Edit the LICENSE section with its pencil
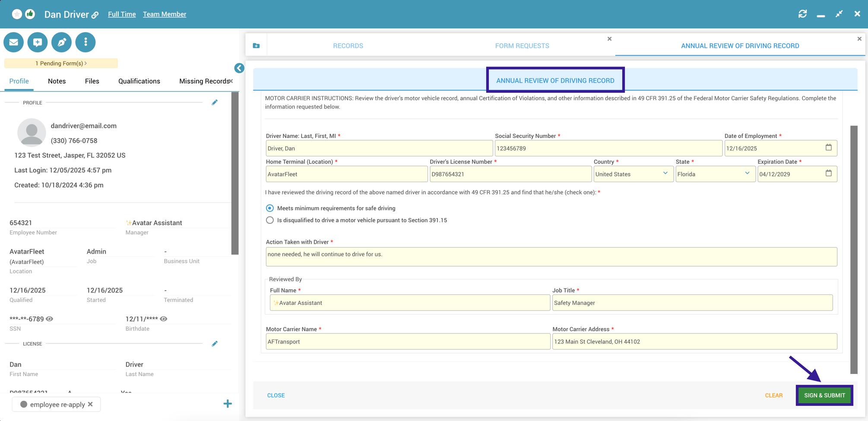 pyautogui.click(x=215, y=344)
